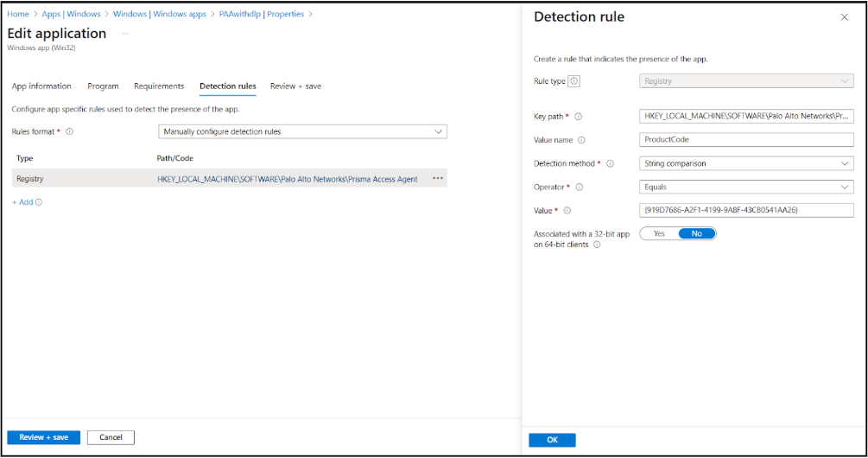
Task: Click info icon beside Rules format label
Action: click(69, 132)
